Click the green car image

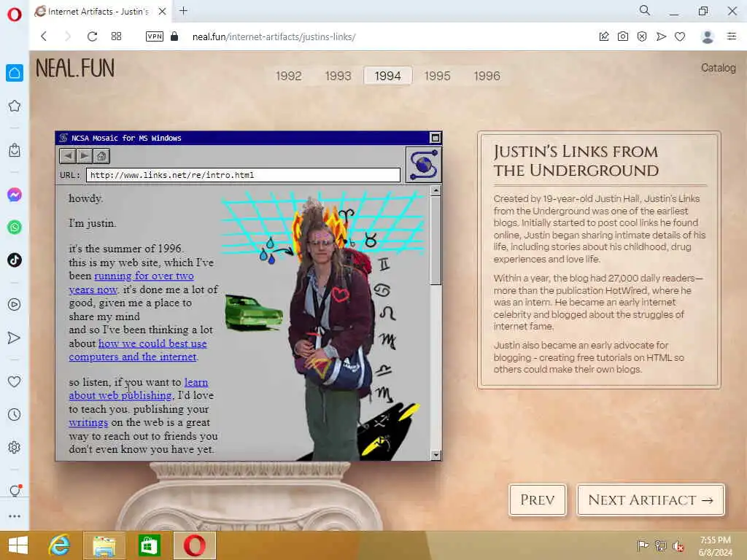coord(253,313)
